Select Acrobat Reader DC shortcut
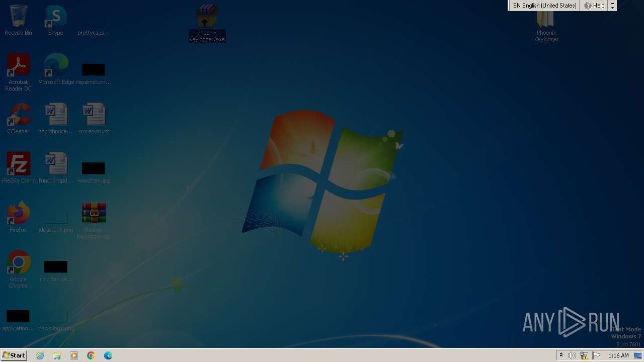This screenshot has width=644, height=362. click(x=18, y=72)
